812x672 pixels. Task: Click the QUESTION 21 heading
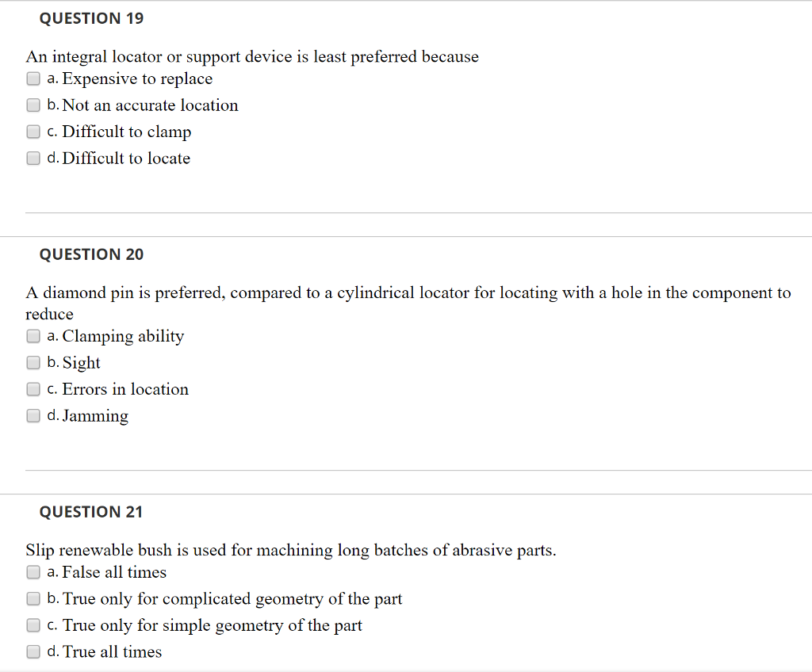click(91, 512)
